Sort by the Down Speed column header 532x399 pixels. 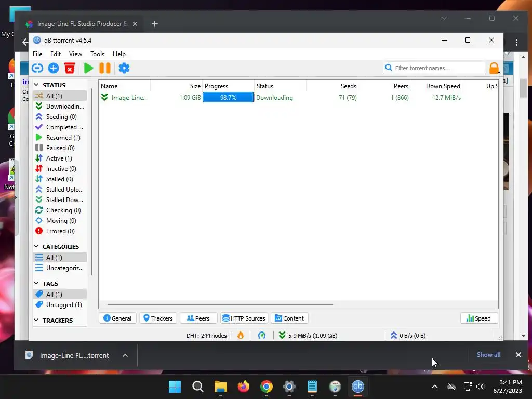436,86
